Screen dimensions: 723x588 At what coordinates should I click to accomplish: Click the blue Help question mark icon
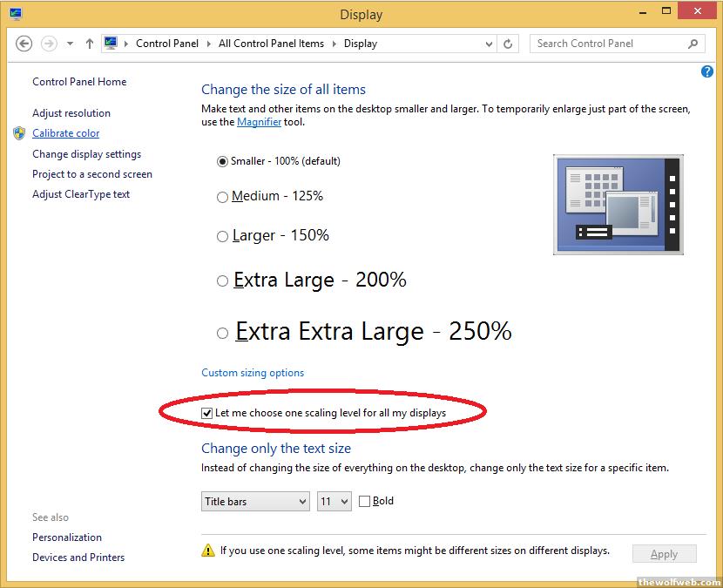(x=707, y=71)
